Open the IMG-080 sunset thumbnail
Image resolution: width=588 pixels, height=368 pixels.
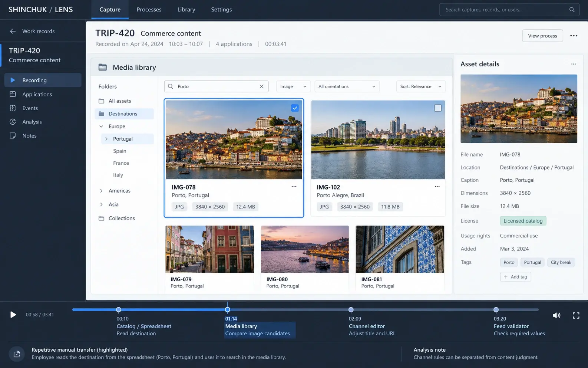(305, 249)
